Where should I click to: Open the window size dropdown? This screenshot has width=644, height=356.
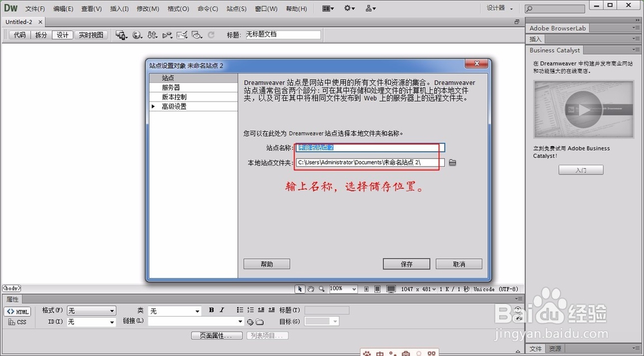[x=419, y=289]
